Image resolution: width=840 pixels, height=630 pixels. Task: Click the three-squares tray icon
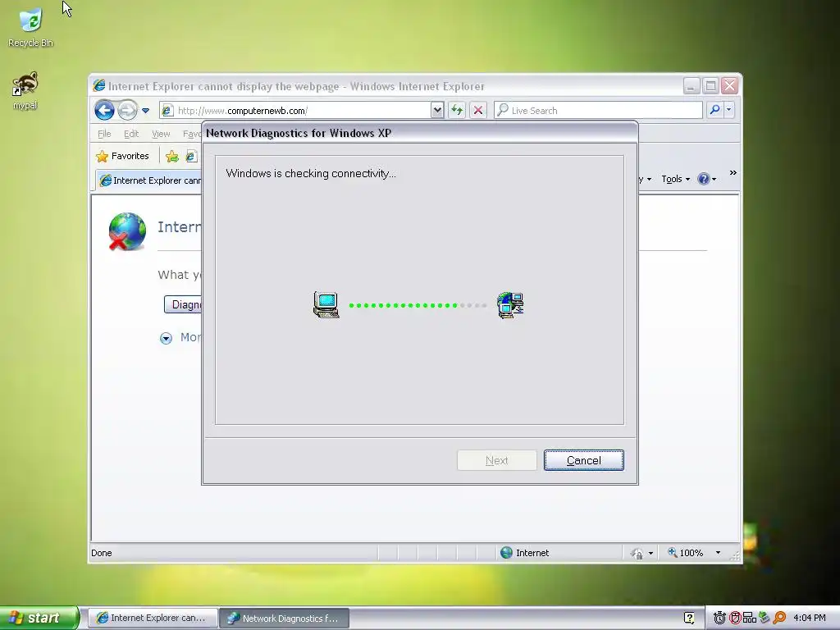750,618
